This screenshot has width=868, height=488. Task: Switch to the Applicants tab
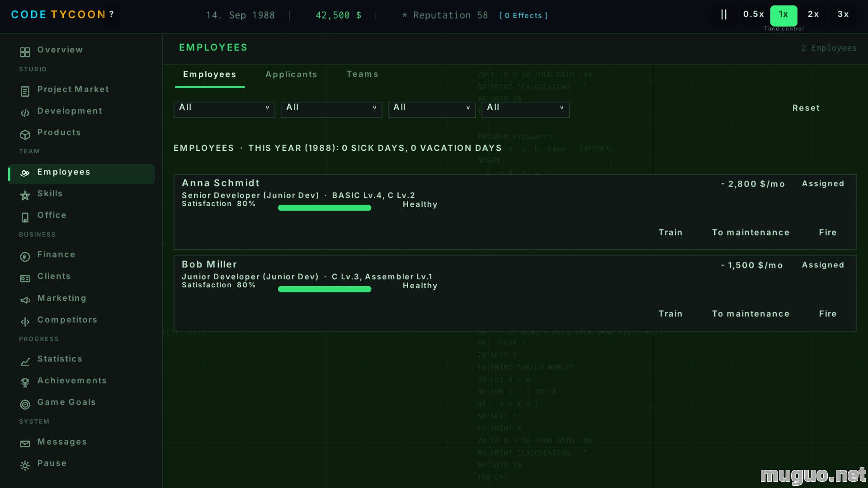292,75
